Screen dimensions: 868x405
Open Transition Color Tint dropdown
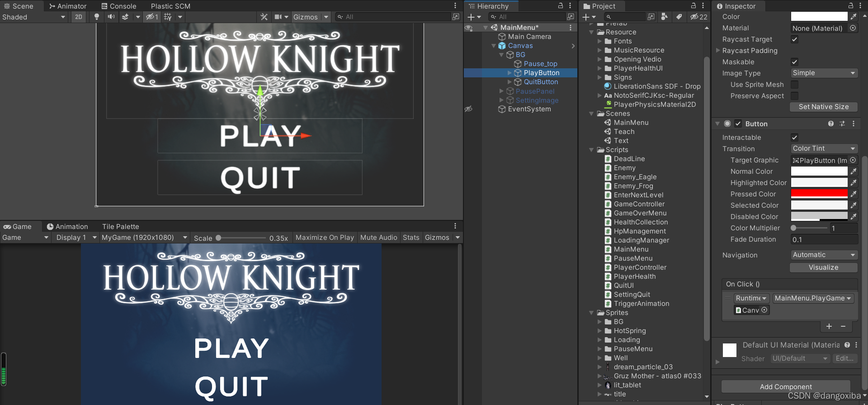(824, 148)
